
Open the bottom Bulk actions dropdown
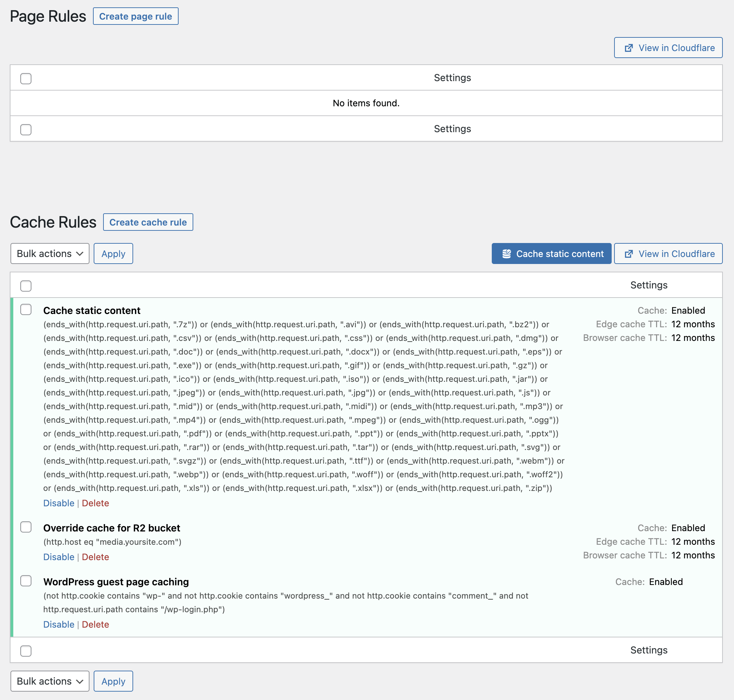pyautogui.click(x=50, y=681)
